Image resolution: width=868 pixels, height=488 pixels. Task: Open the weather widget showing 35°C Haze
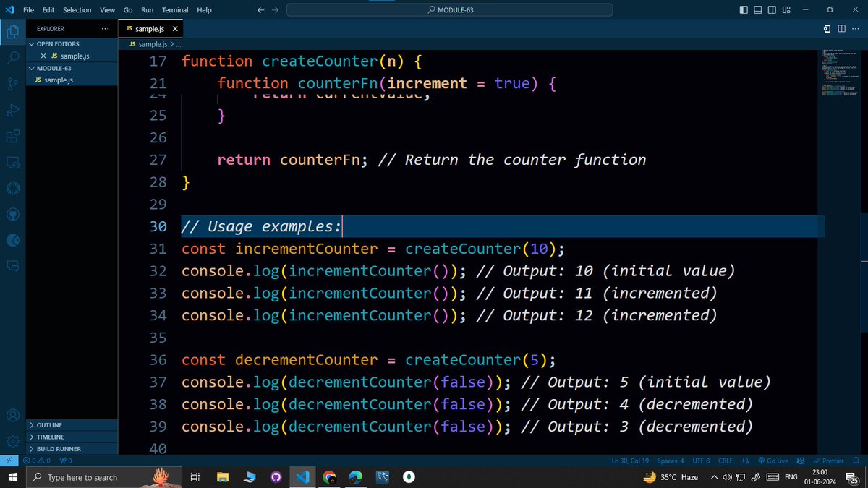pos(671,477)
